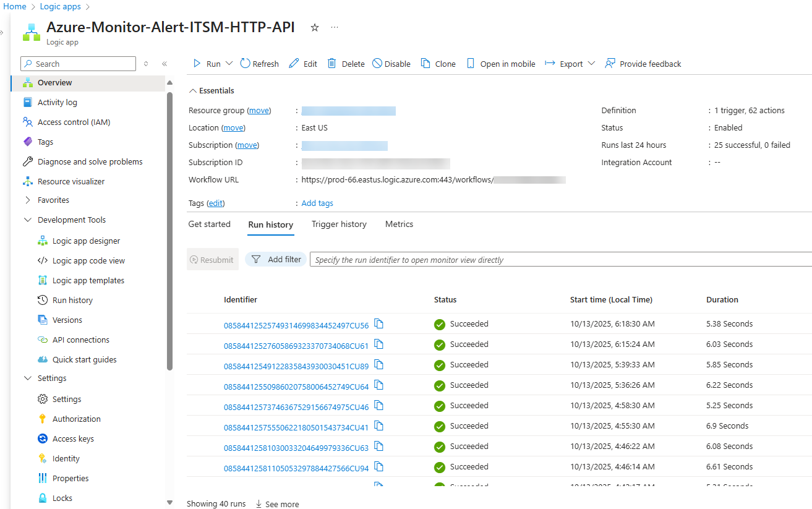Disable the logic app via toolbar
812x509 pixels.
click(391, 64)
